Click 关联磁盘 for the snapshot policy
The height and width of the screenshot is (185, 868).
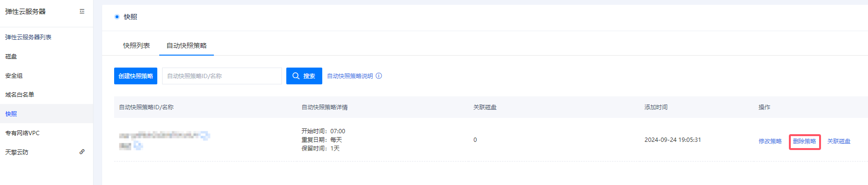[x=839, y=141]
